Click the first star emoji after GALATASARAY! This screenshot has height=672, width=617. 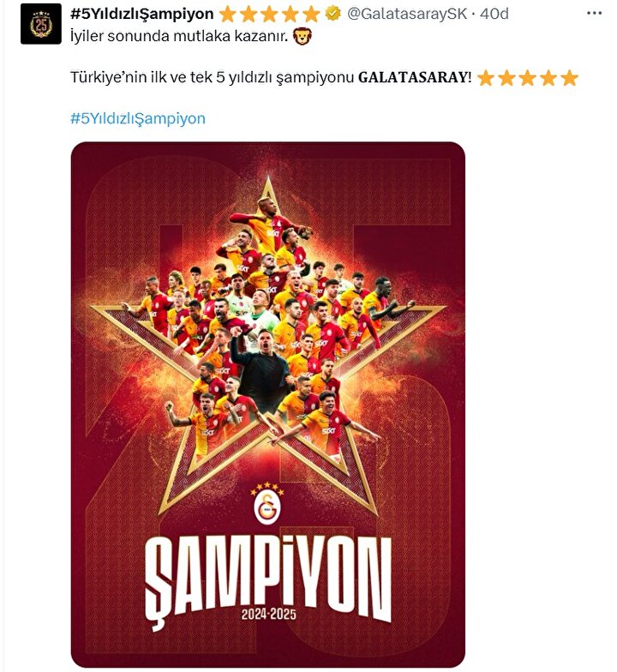[x=485, y=79]
